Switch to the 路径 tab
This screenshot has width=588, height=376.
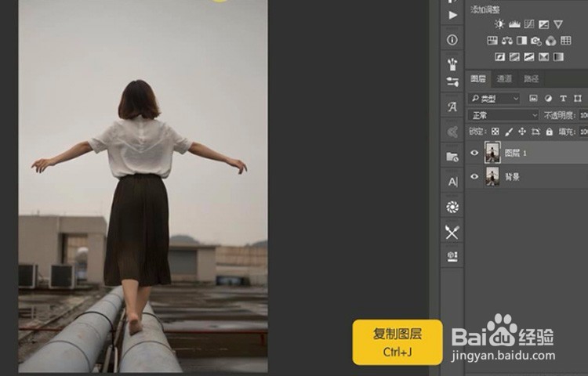[x=531, y=78]
